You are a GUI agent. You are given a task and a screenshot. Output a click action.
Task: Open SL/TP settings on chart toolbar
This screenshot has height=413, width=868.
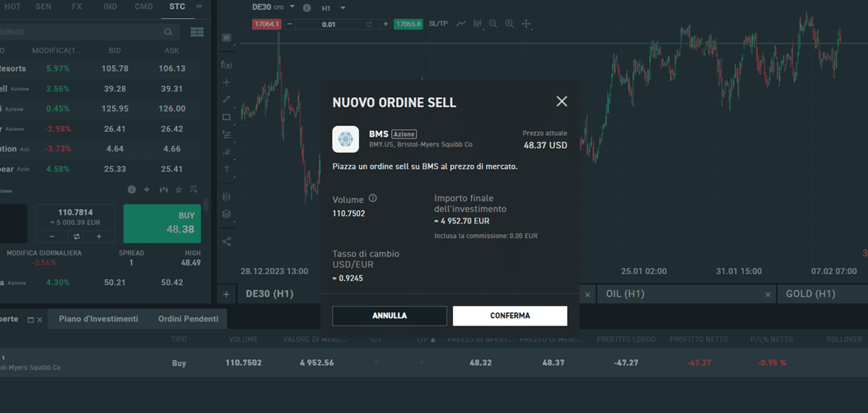[438, 24]
